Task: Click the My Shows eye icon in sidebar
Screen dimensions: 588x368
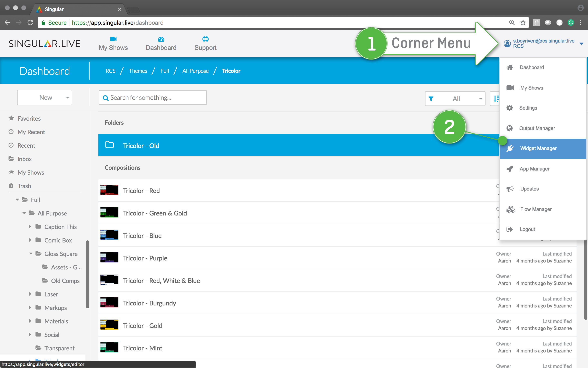Action: tap(11, 172)
